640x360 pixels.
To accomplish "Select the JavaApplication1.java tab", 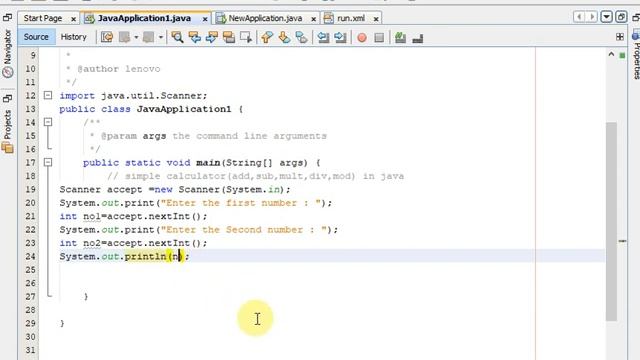I will pos(144,18).
